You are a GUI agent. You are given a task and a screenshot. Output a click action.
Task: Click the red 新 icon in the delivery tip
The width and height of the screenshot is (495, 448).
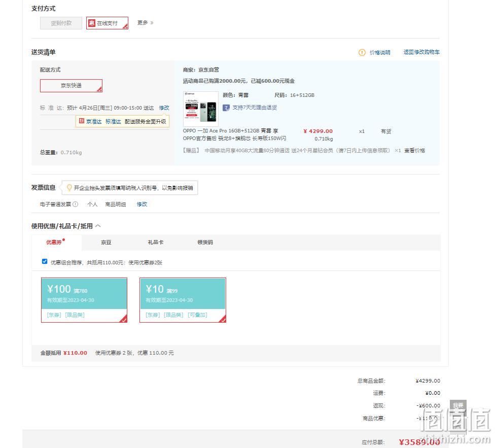pos(82,121)
